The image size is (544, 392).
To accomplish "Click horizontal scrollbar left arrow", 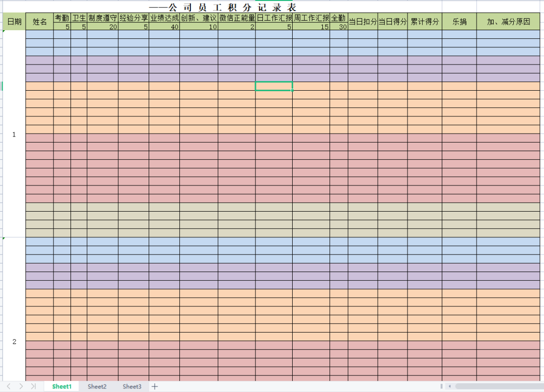I will pyautogui.click(x=450, y=386).
